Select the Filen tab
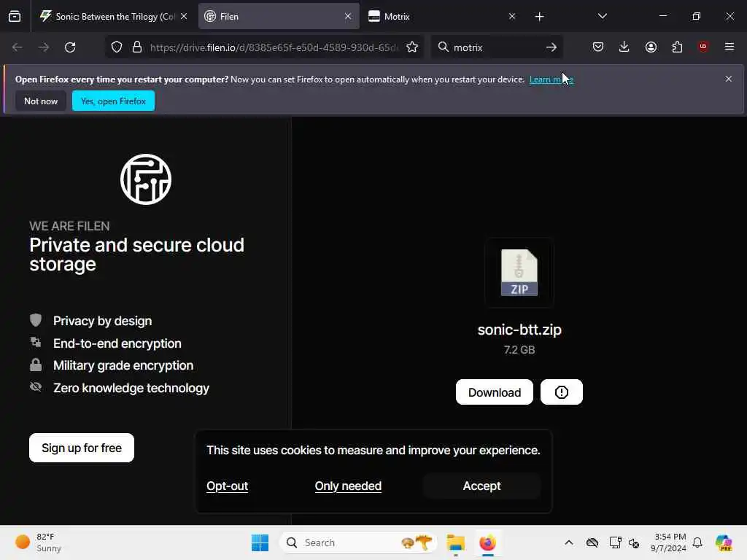 click(x=279, y=16)
